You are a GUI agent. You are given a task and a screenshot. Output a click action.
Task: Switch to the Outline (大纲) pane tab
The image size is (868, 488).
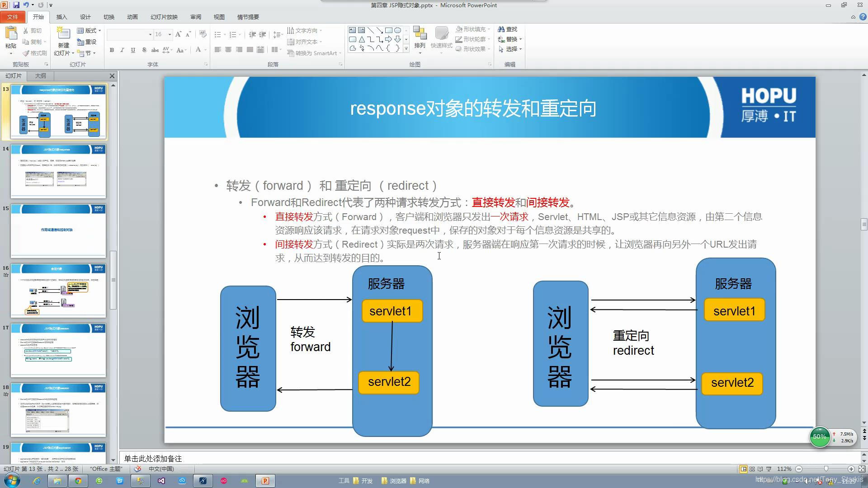pyautogui.click(x=41, y=75)
